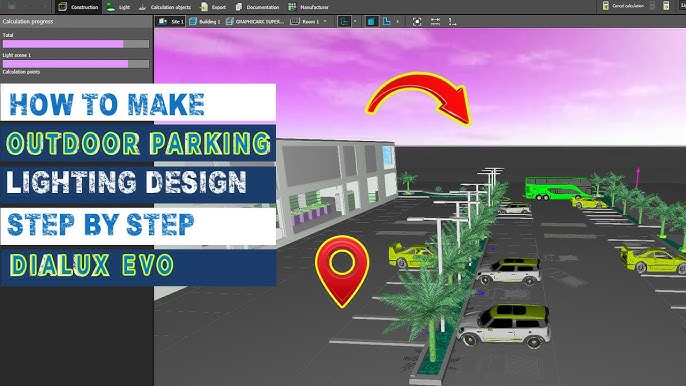
Task: Click the measure distance icon
Action: click(x=435, y=21)
